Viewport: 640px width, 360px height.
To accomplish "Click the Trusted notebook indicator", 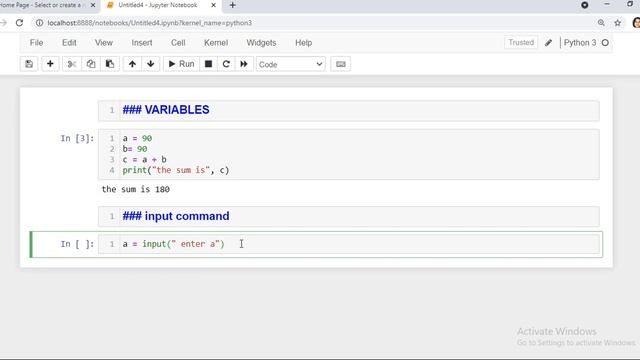I will [521, 42].
